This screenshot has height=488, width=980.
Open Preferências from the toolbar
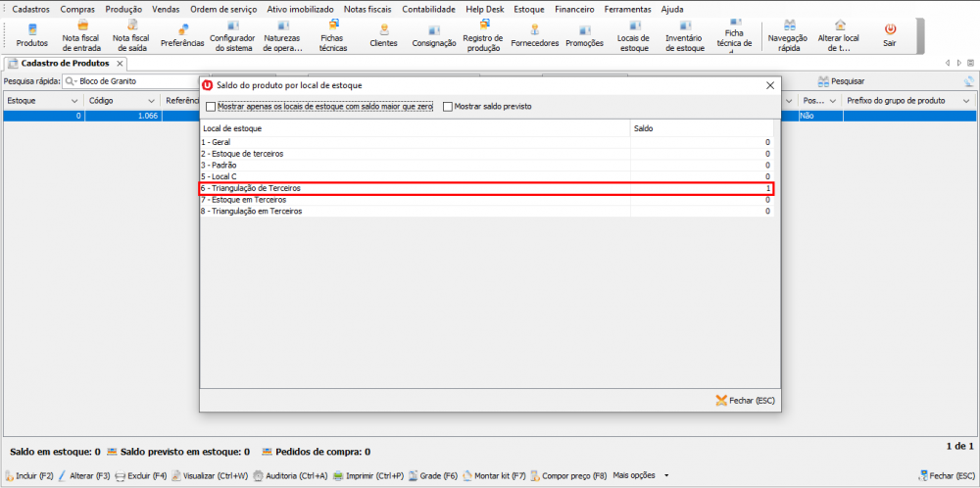point(182,35)
